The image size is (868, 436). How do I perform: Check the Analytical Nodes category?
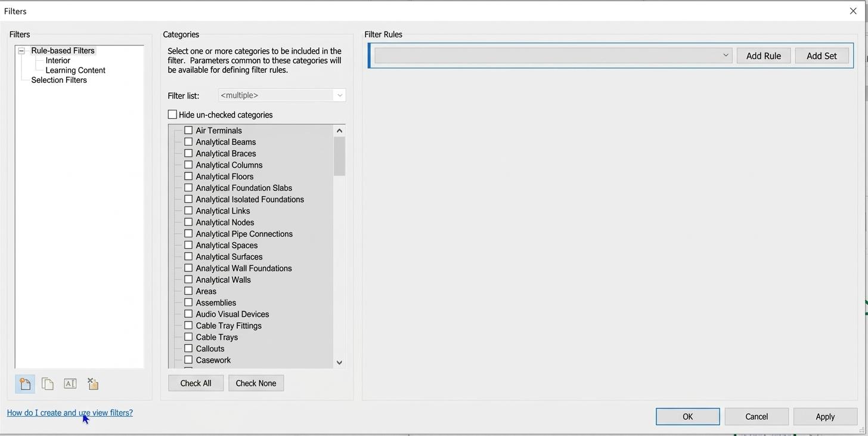tap(188, 222)
